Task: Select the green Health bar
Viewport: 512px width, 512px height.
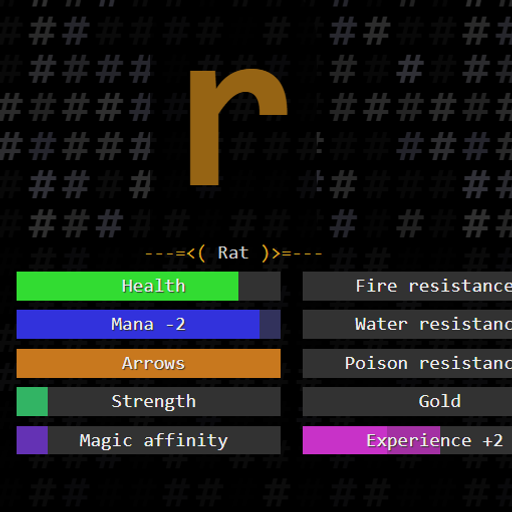Action: [148, 286]
